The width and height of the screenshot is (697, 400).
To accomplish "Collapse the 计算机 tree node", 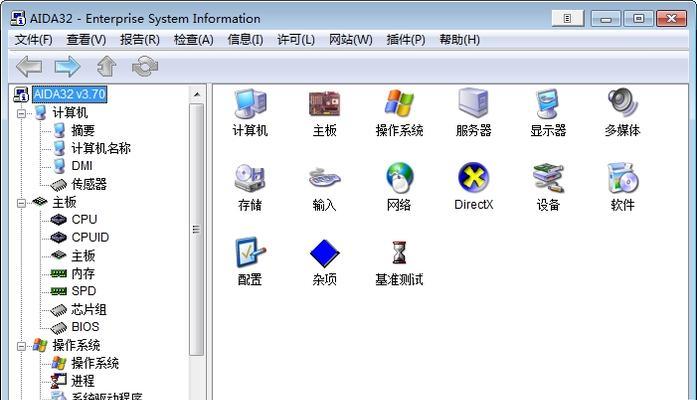I will [x=21, y=113].
